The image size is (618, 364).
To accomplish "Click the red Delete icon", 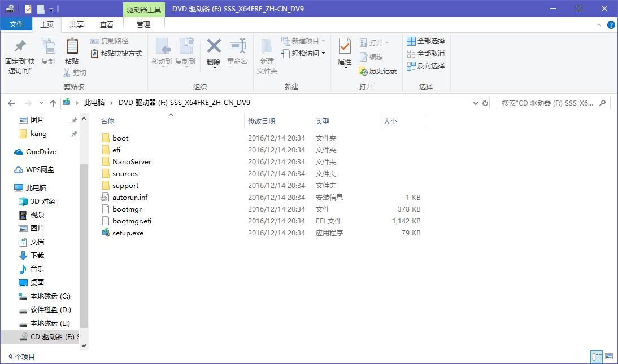I will point(214,47).
